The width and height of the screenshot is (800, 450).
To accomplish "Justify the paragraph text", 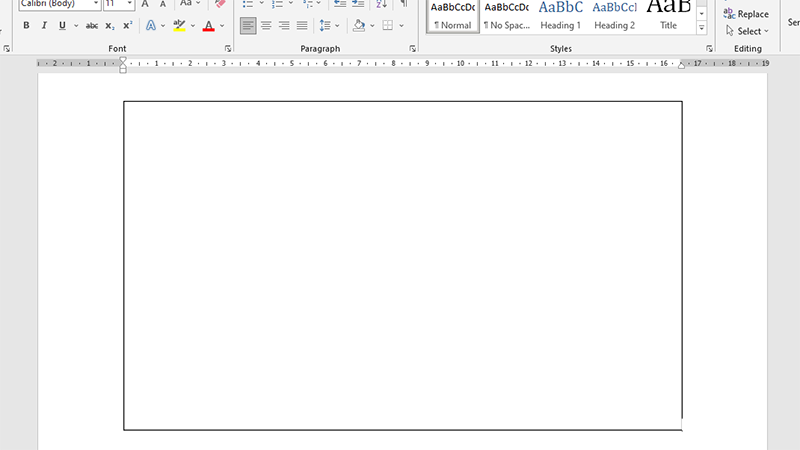I will pos(302,26).
